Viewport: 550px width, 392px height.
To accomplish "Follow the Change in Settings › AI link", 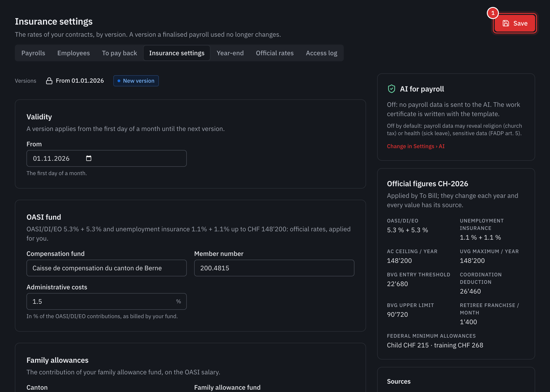I will click(x=416, y=146).
